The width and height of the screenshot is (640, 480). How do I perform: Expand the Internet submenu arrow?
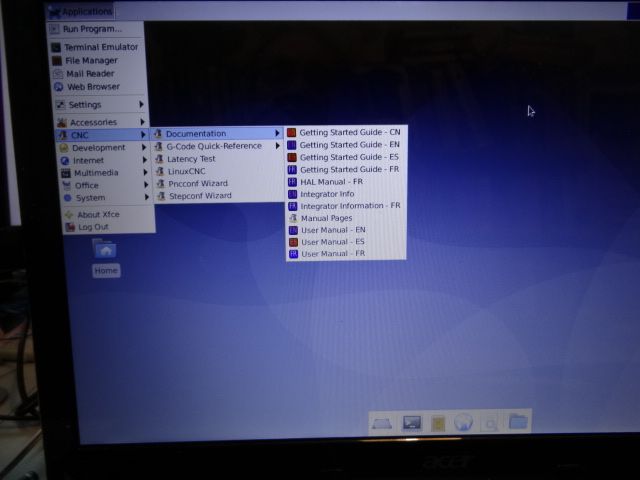click(144, 160)
